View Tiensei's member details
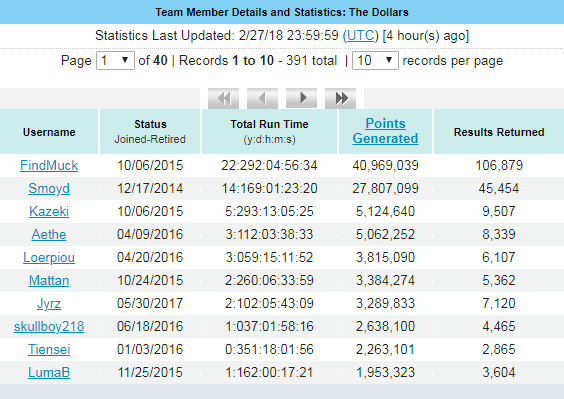 click(49, 350)
